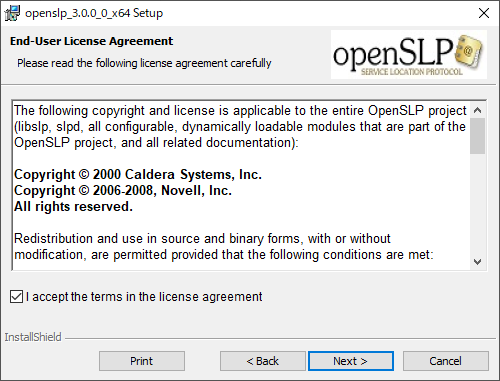Click the 'Copyright © 2006-2008, Novell' line
This screenshot has width=500, height=381.
[123, 191]
